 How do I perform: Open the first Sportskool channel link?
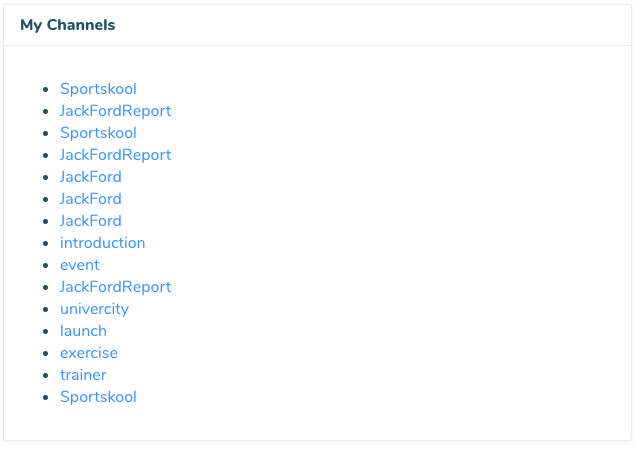(98, 89)
